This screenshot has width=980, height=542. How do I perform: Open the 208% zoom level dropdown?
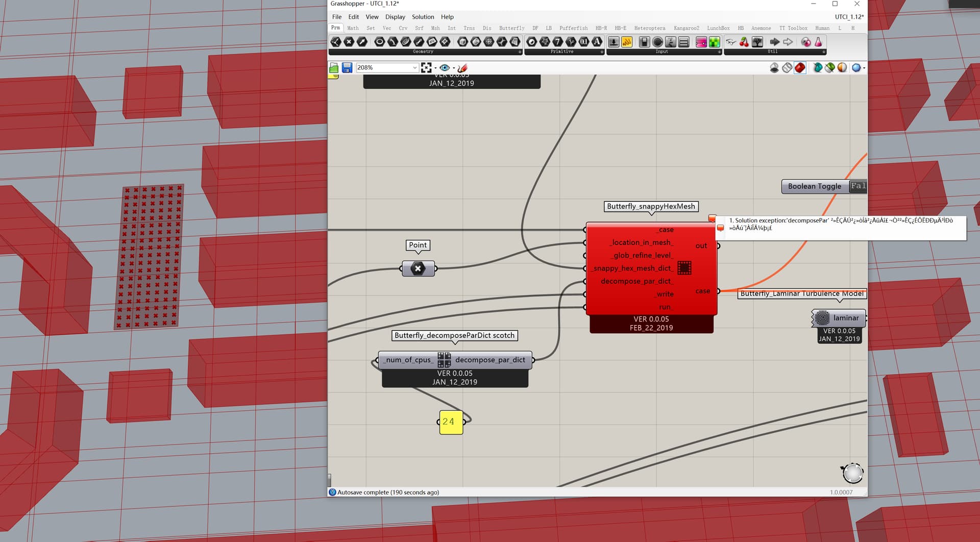click(414, 68)
